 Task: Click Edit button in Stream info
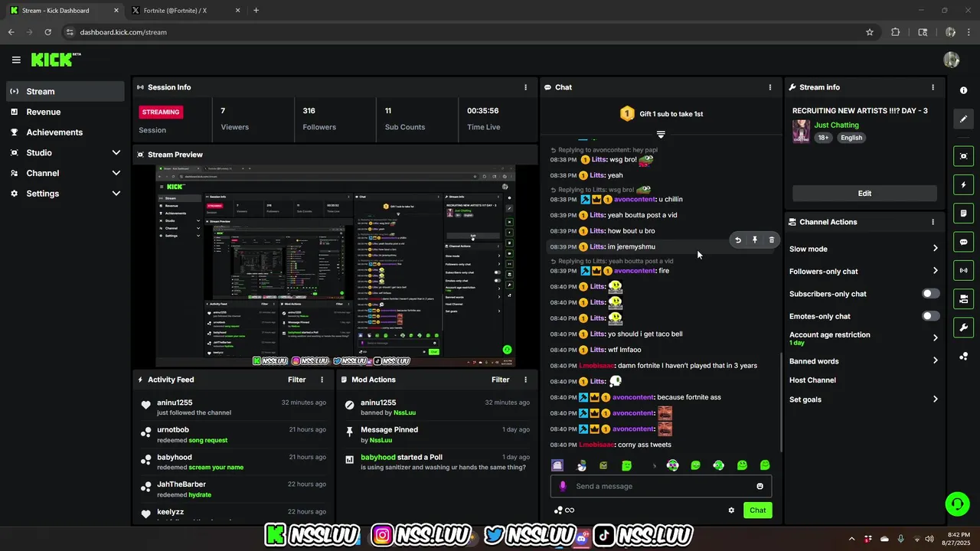pyautogui.click(x=864, y=194)
